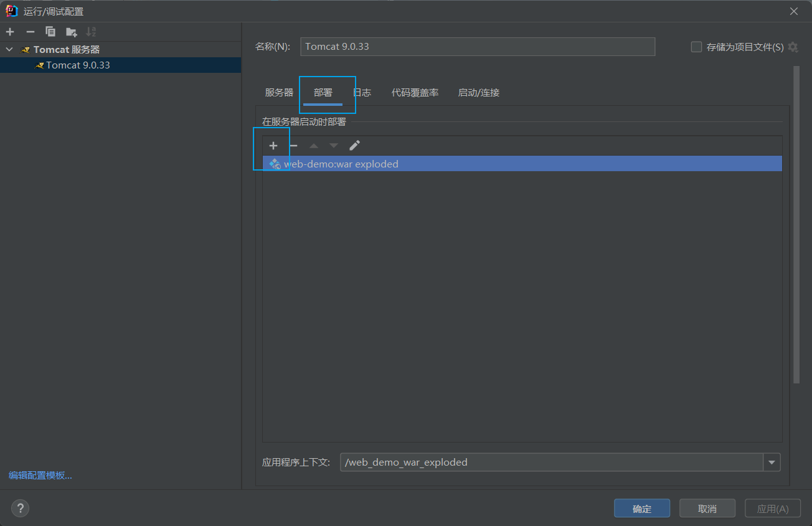
Task: Remove the selected deployment artifact
Action: click(293, 146)
